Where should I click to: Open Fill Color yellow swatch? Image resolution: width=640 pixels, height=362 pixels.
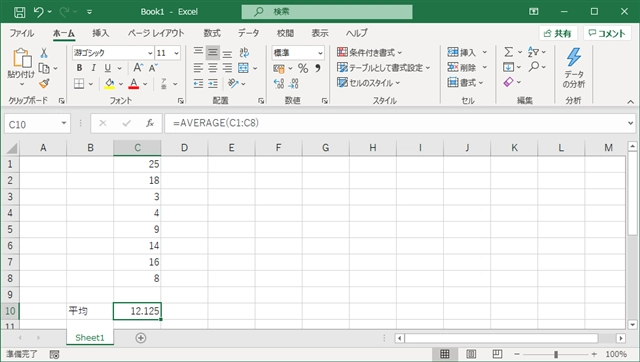109,84
